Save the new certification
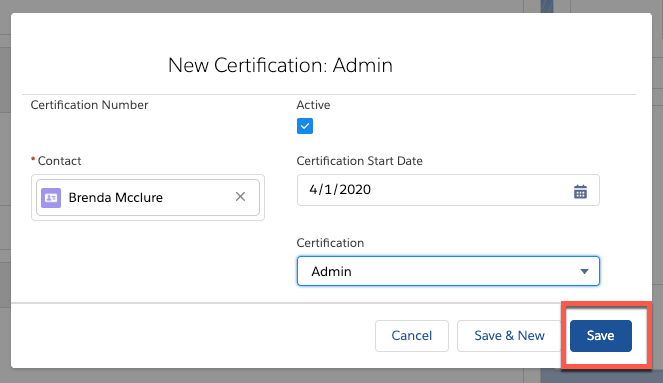Image resolution: width=663 pixels, height=383 pixels. 600,336
